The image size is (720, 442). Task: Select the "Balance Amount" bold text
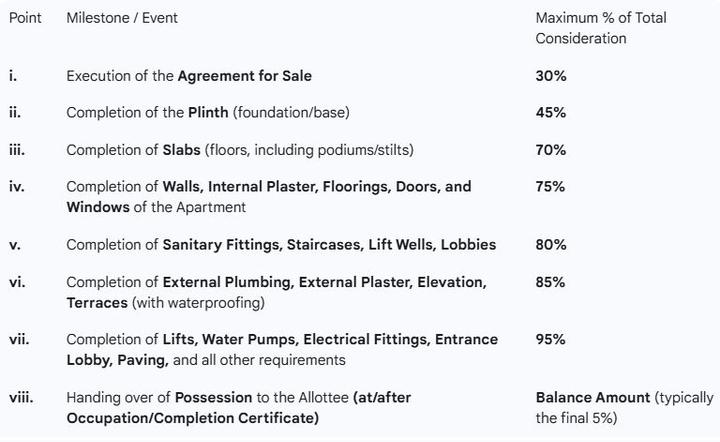tap(593, 398)
